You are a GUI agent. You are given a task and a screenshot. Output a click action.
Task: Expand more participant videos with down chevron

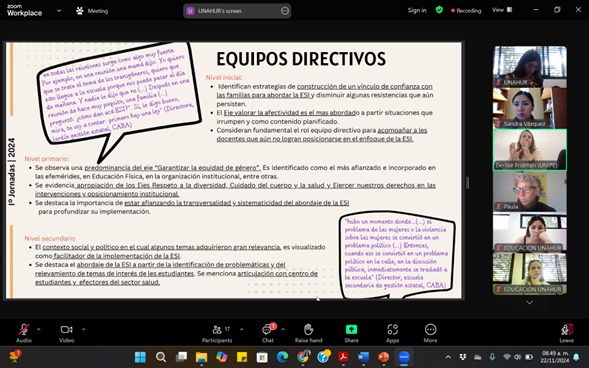click(x=529, y=302)
